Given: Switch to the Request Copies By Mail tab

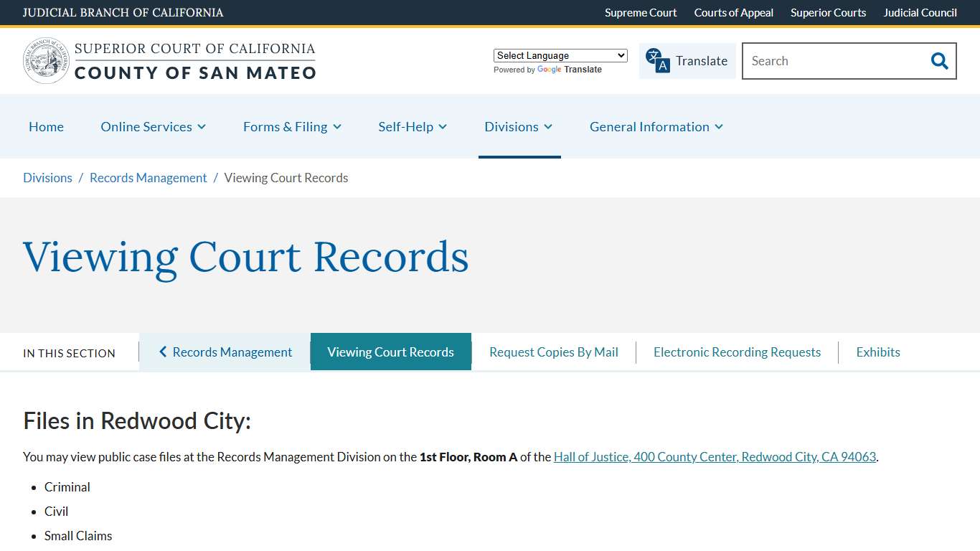Looking at the screenshot, I should click(x=553, y=352).
